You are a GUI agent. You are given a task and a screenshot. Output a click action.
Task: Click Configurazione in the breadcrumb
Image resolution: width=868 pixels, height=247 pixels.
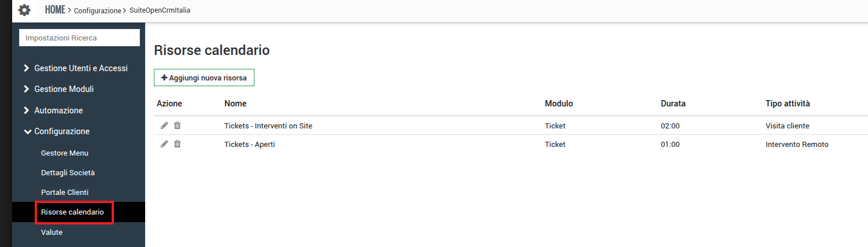click(98, 11)
